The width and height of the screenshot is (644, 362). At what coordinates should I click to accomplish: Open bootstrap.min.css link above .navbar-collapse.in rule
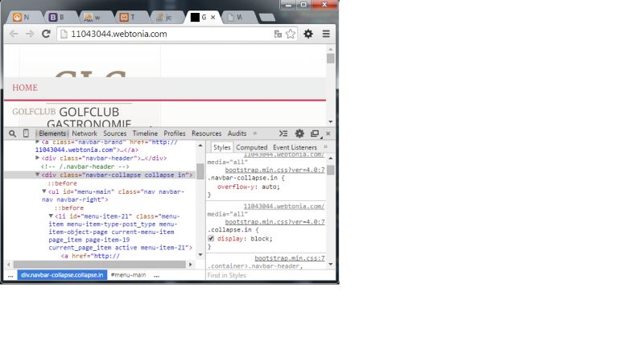(x=275, y=170)
